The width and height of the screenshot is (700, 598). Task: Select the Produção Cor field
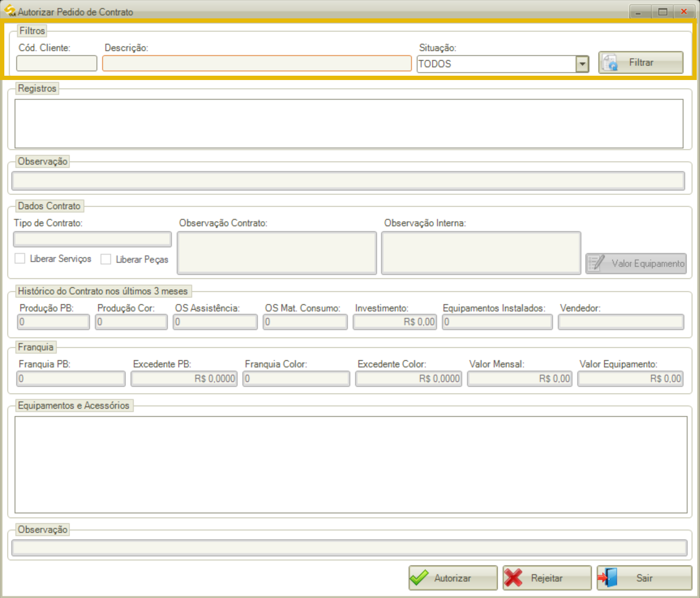point(131,322)
